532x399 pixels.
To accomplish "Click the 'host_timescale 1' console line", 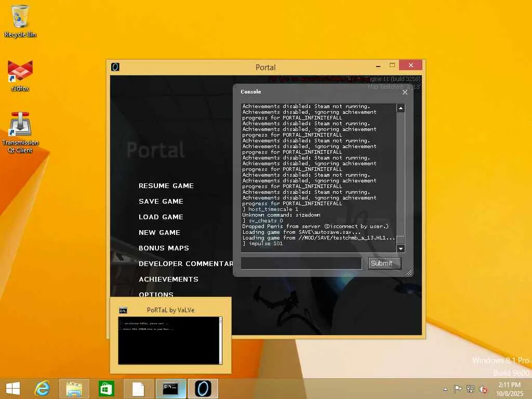I will pos(270,209).
